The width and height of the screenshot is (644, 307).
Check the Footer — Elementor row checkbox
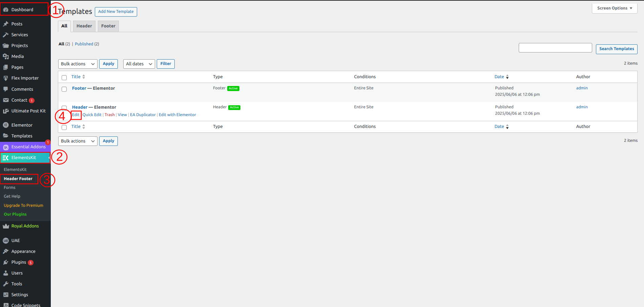coord(64,89)
